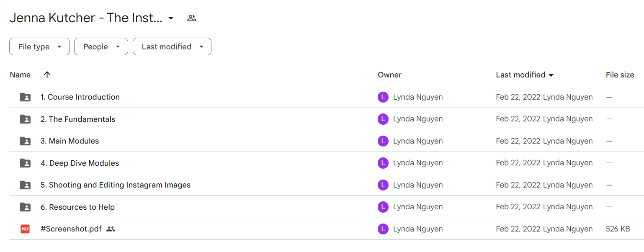This screenshot has height=252, width=644.
Task: Click shared indicator next to #Screenshot.pdf
Action: [x=111, y=229]
